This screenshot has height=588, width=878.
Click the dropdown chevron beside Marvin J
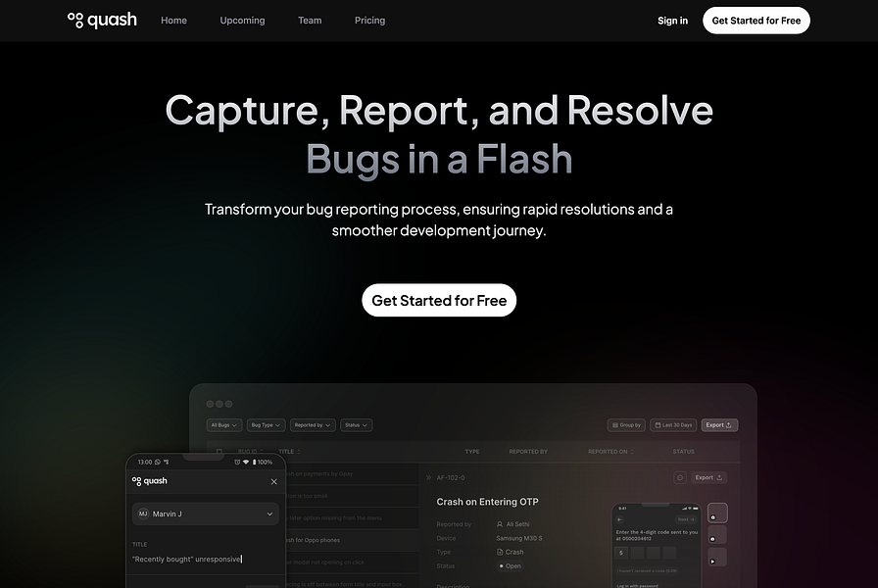(269, 514)
